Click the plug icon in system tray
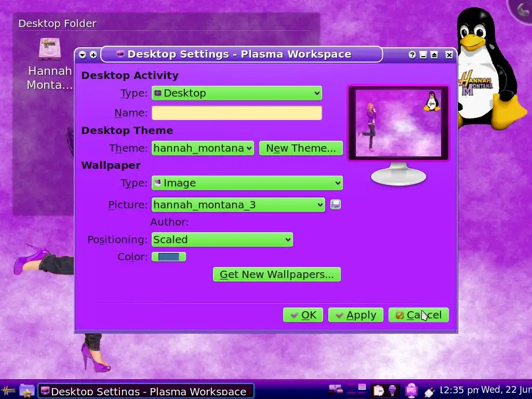The height and width of the screenshot is (399, 532). pos(430,392)
